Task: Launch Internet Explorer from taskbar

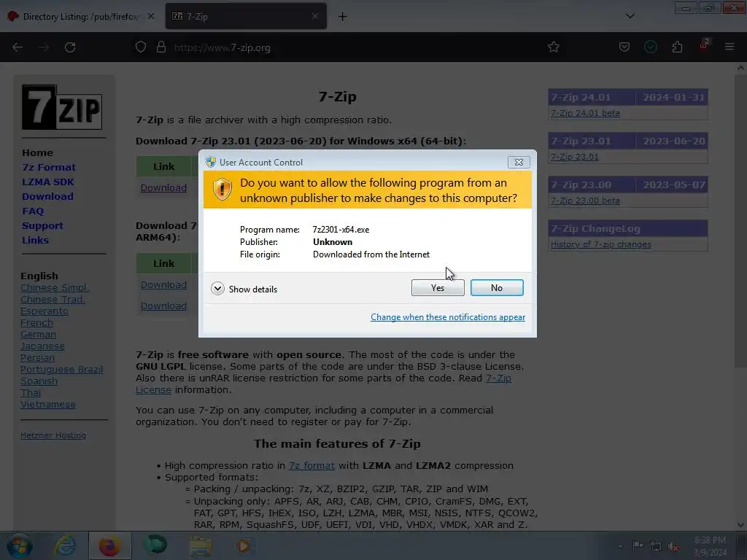Action: pyautogui.click(x=65, y=546)
